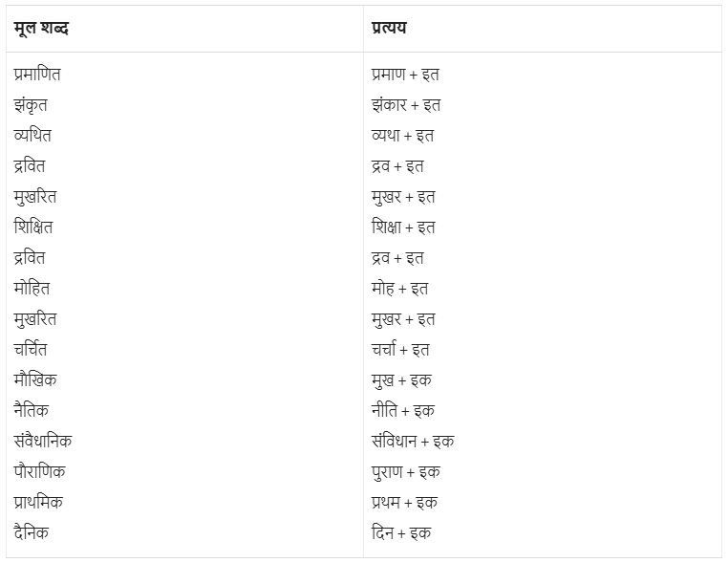Viewport: 728px width, 563px height.
Task: Select the word 'प्राथमिक'
Action: (38, 502)
